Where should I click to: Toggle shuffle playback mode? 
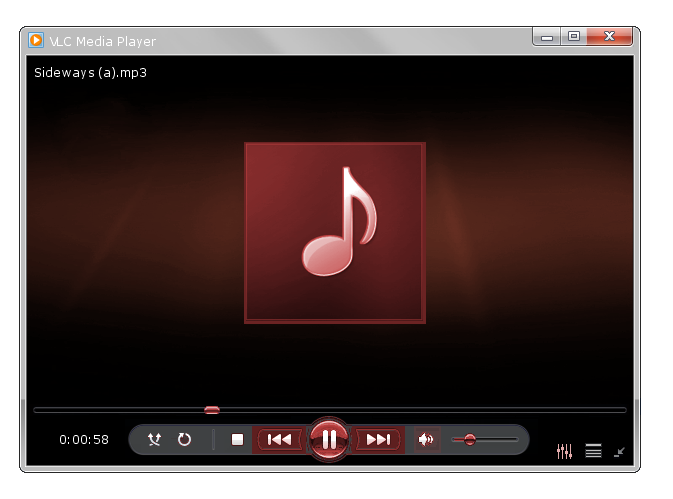pos(154,439)
